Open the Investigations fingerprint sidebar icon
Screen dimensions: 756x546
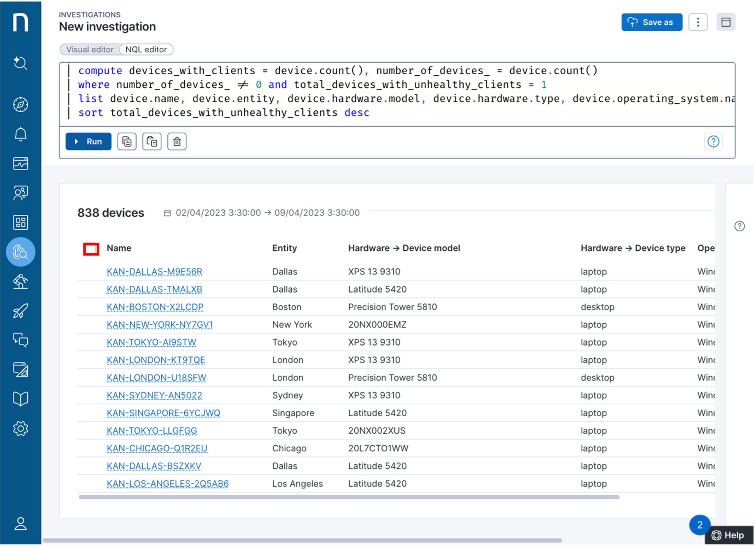click(x=20, y=252)
